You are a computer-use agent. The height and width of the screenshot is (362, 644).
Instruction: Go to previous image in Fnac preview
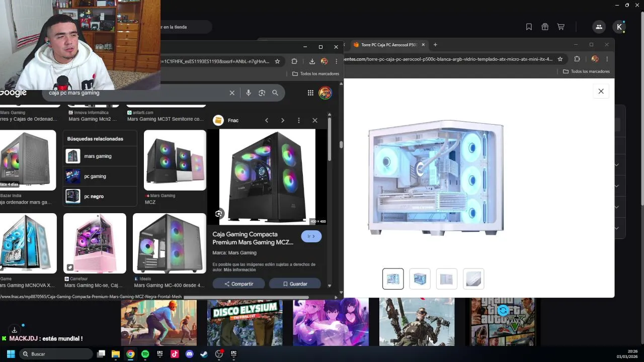(x=267, y=121)
